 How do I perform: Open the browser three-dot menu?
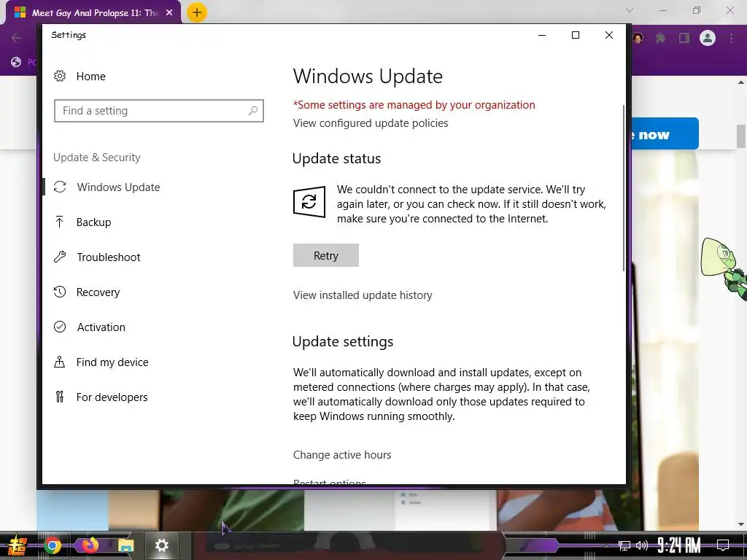(x=731, y=38)
